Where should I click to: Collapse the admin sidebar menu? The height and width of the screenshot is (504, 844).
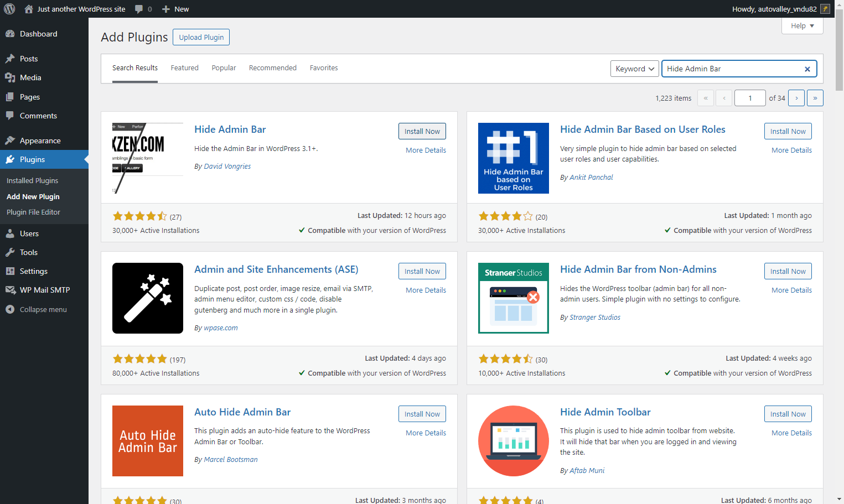pos(44,309)
